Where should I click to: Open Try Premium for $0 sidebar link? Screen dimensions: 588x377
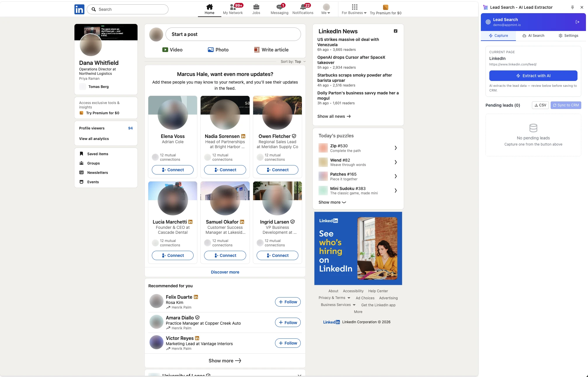tap(99, 113)
